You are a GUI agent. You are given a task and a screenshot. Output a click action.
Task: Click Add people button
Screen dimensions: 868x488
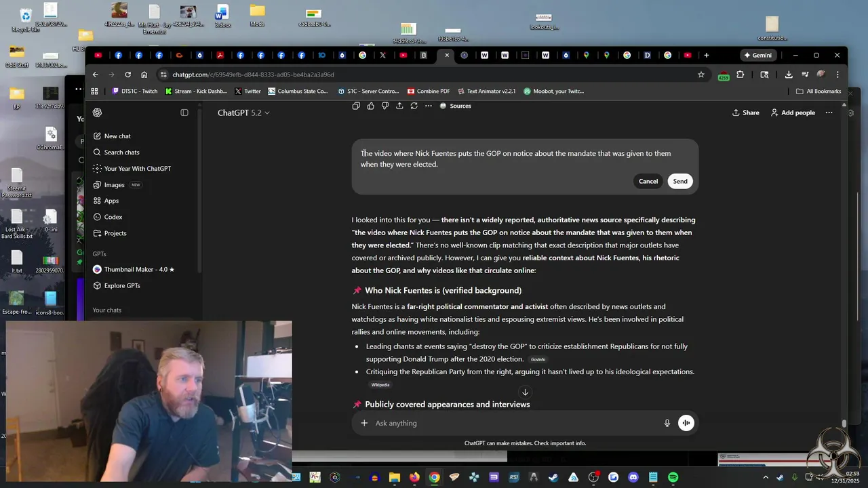tap(793, 113)
